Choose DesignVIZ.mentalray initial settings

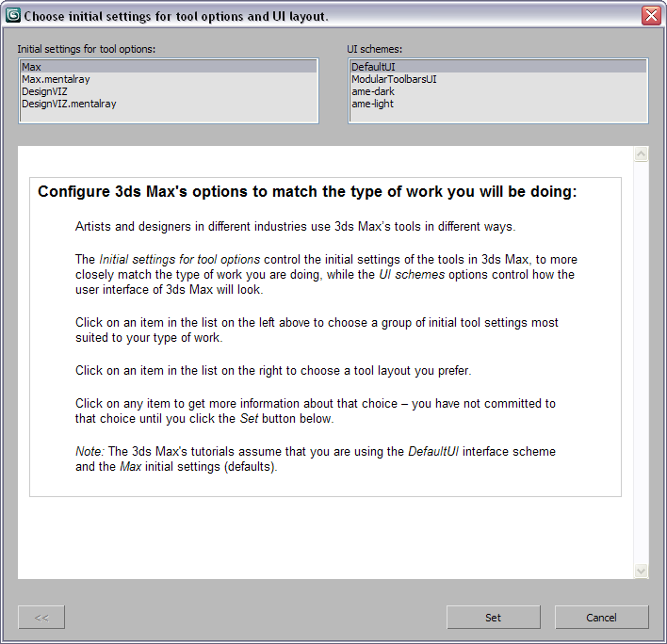coord(169,104)
